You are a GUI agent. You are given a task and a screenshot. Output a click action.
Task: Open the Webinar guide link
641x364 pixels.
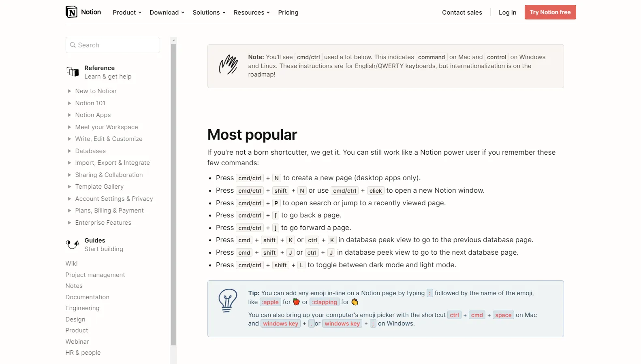77,342
